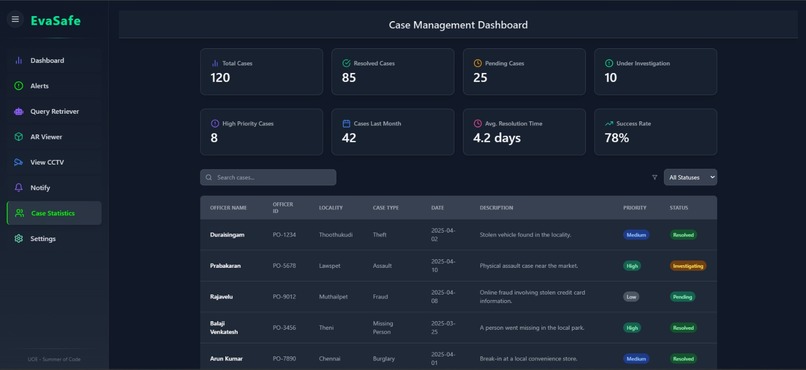This screenshot has height=370, width=806.
Task: Click the Pending Cases clock icon
Action: 478,63
